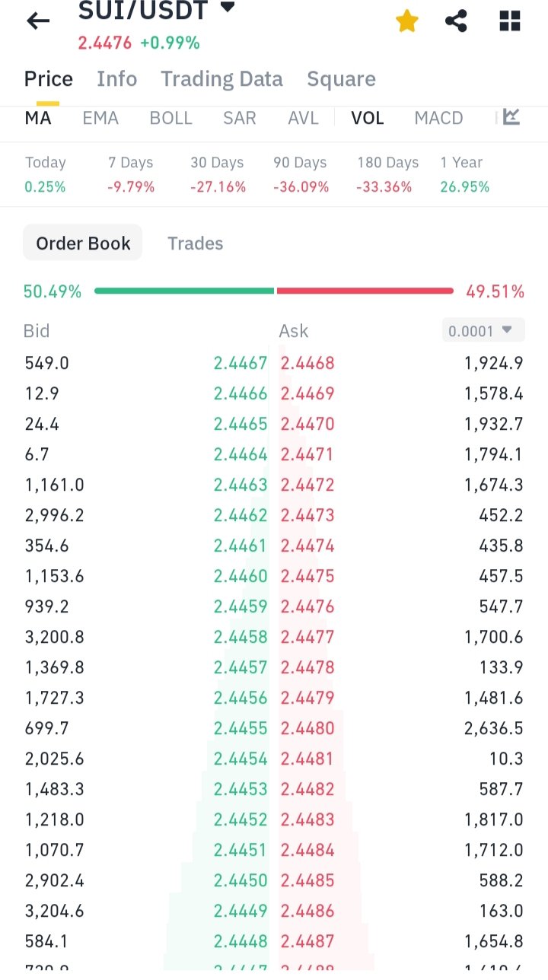Screen dimensions: 548x980
Task: Open the 0.0001 price precision dropdown
Action: click(x=483, y=330)
